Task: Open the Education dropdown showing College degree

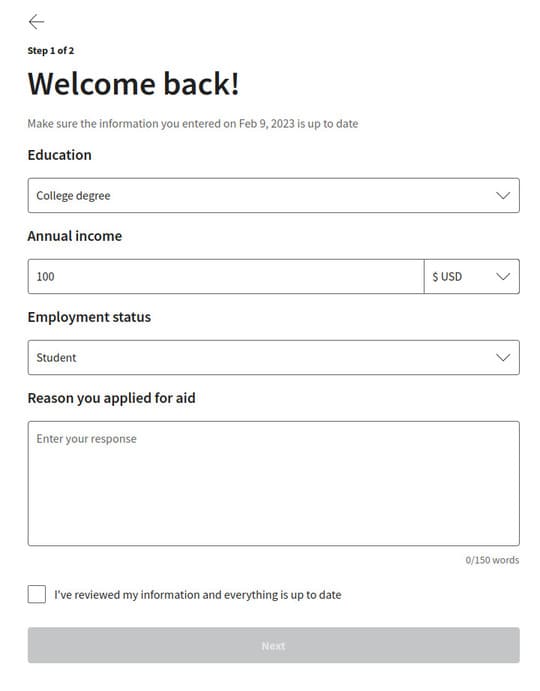Action: pos(273,195)
